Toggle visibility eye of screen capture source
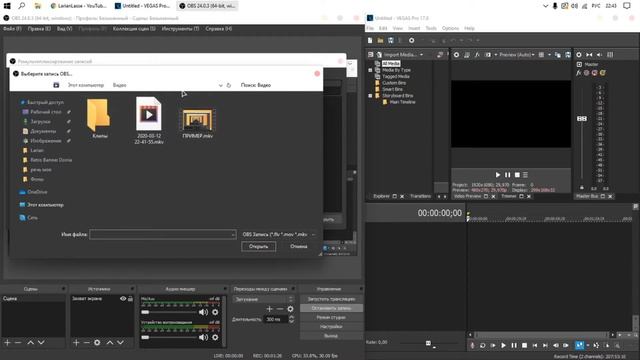The width and height of the screenshot is (640, 360). [123, 299]
